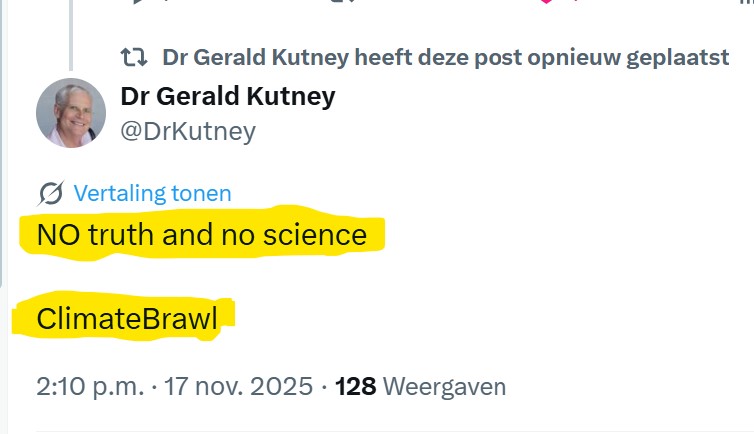This screenshot has width=754, height=434.
Task: Click the highlighted word 'ClimateBrawl'
Action: tap(126, 319)
